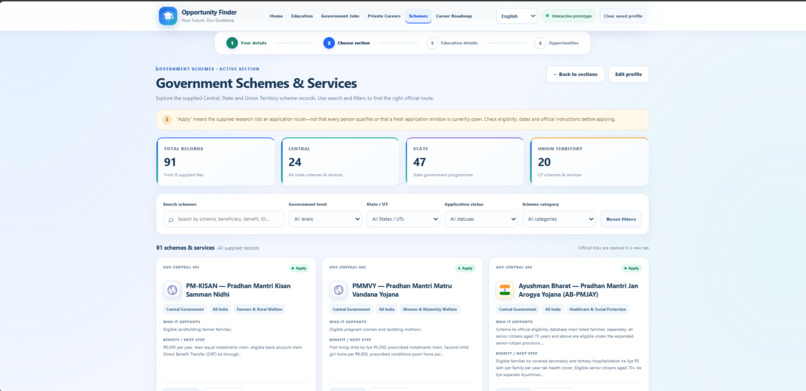Click the State 47 stat card

(465, 161)
